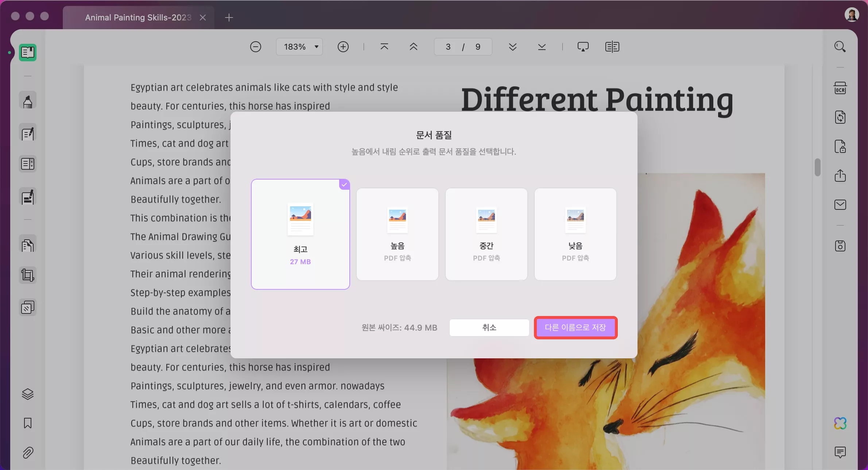Open the Convert PDF tool
This screenshot has width=868, height=470.
click(x=840, y=117)
